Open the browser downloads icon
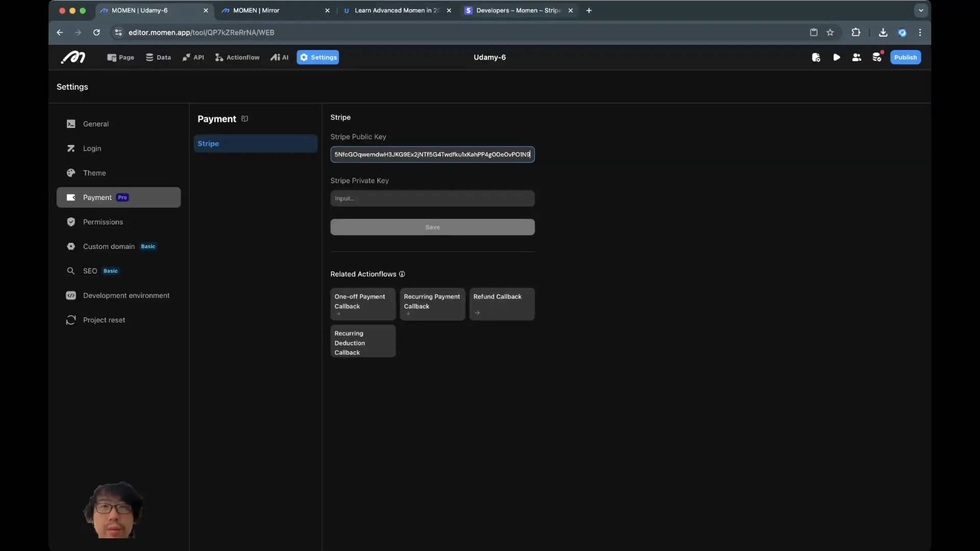This screenshot has height=551, width=980. point(883,32)
